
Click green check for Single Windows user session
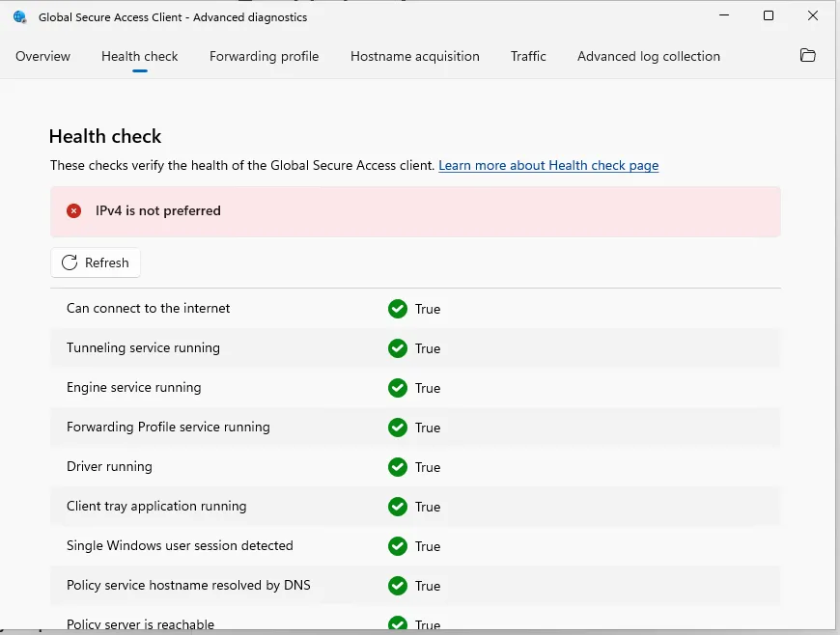[398, 546]
